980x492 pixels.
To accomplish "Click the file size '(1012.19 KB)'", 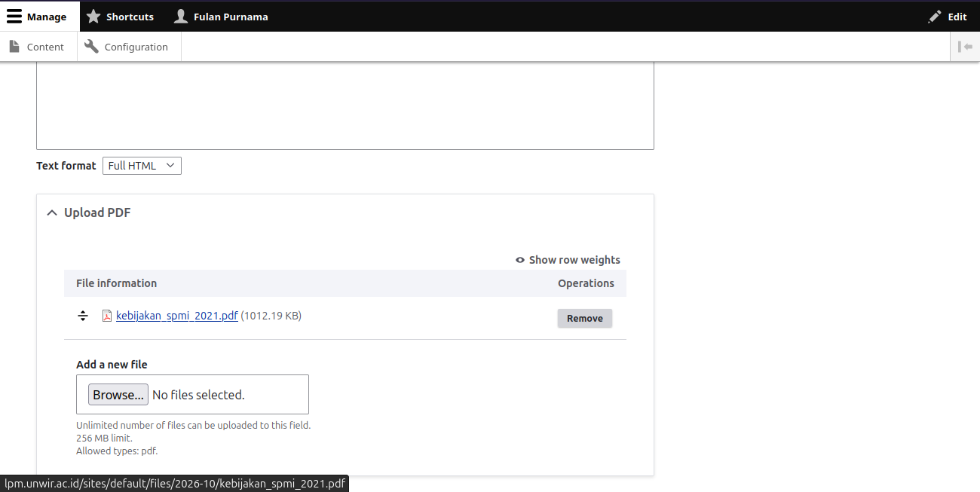I will click(x=271, y=316).
